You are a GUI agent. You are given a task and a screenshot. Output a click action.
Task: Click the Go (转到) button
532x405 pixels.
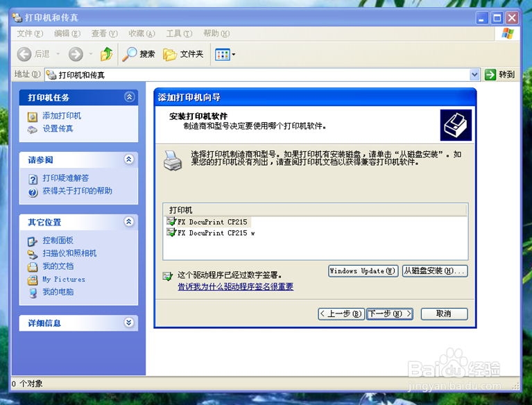point(500,75)
